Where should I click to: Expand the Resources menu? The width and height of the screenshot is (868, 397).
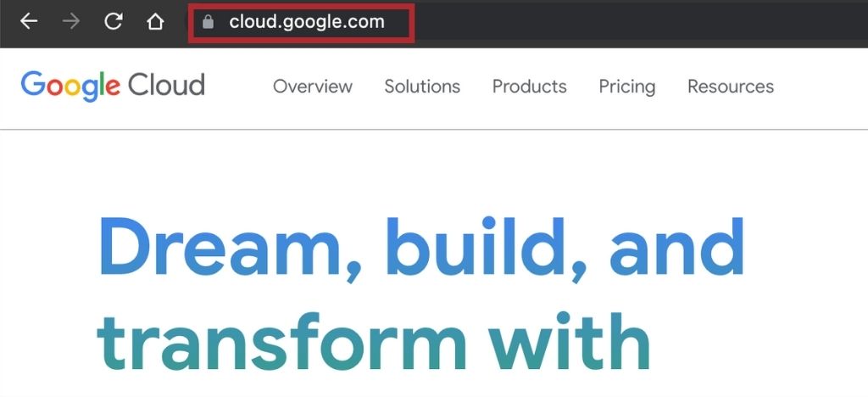(731, 87)
